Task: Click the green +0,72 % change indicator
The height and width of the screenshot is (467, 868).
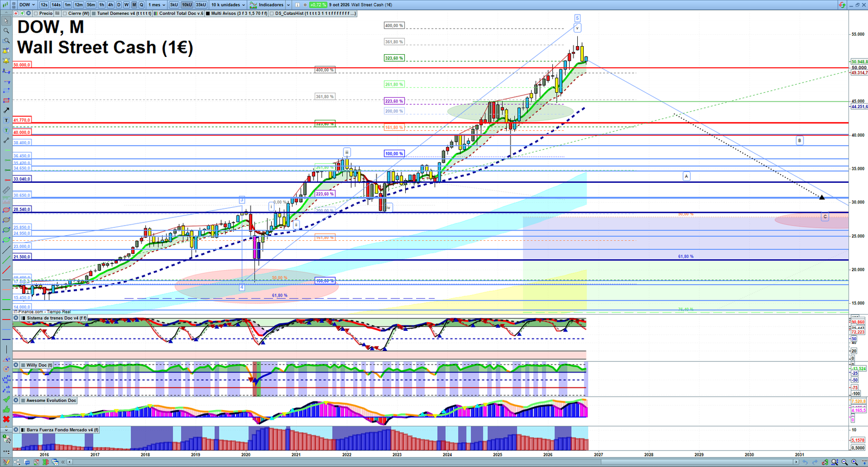Action: click(318, 5)
